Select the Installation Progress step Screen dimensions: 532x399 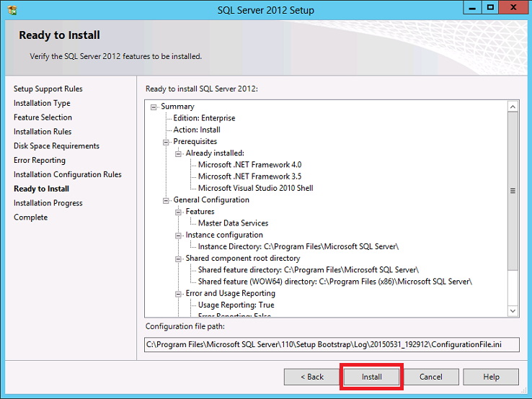[x=48, y=202]
